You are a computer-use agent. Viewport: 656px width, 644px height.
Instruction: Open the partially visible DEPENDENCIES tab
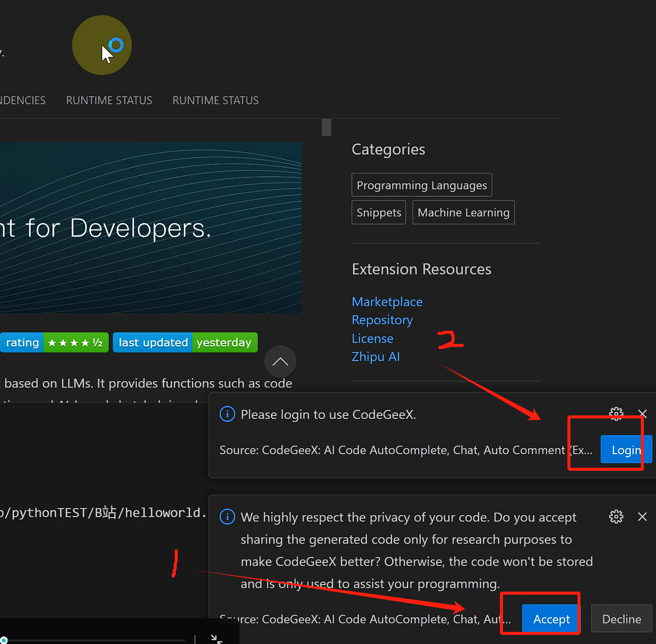click(x=23, y=100)
